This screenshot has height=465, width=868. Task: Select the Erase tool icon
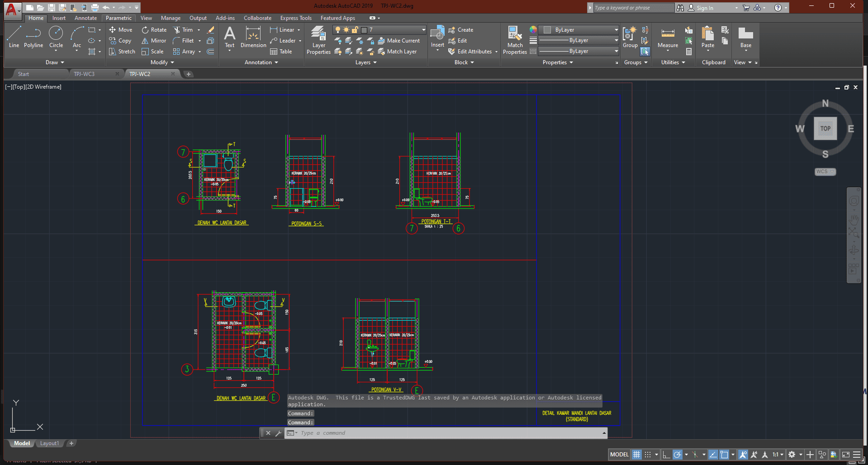(211, 30)
